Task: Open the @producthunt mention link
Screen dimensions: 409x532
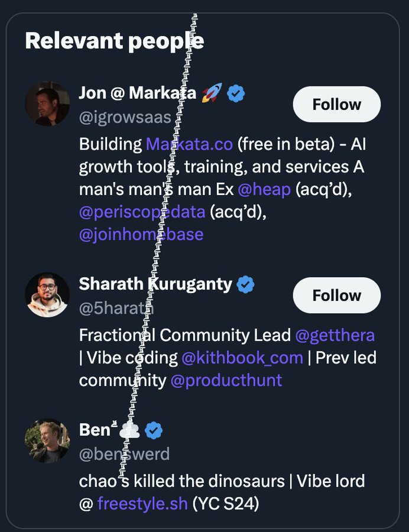Action: pos(226,380)
